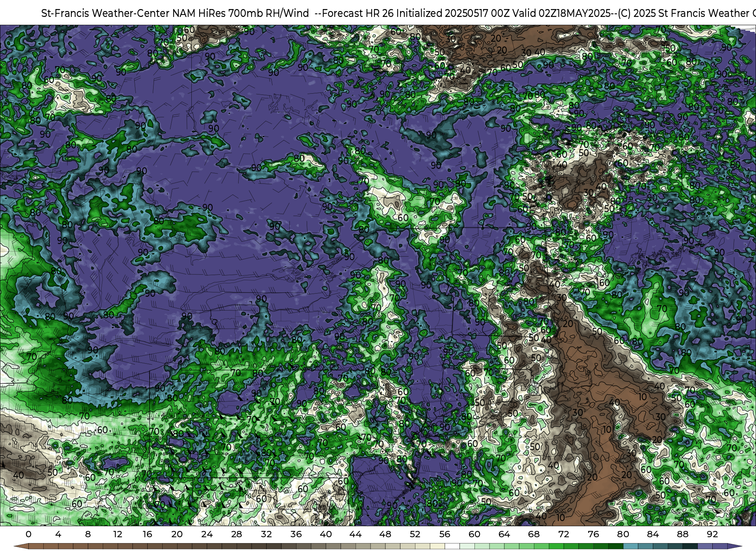The height and width of the screenshot is (551, 756).
Task: Click the '64' colorbar scale label
Action: coord(504,534)
